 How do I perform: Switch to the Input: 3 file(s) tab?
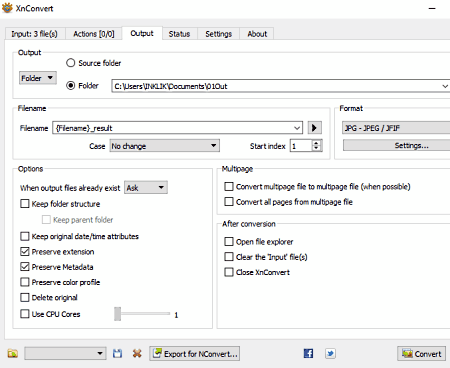[35, 34]
